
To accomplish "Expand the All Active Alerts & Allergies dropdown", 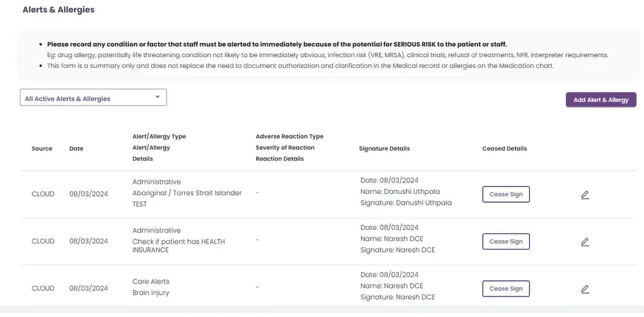I will coord(93,98).
